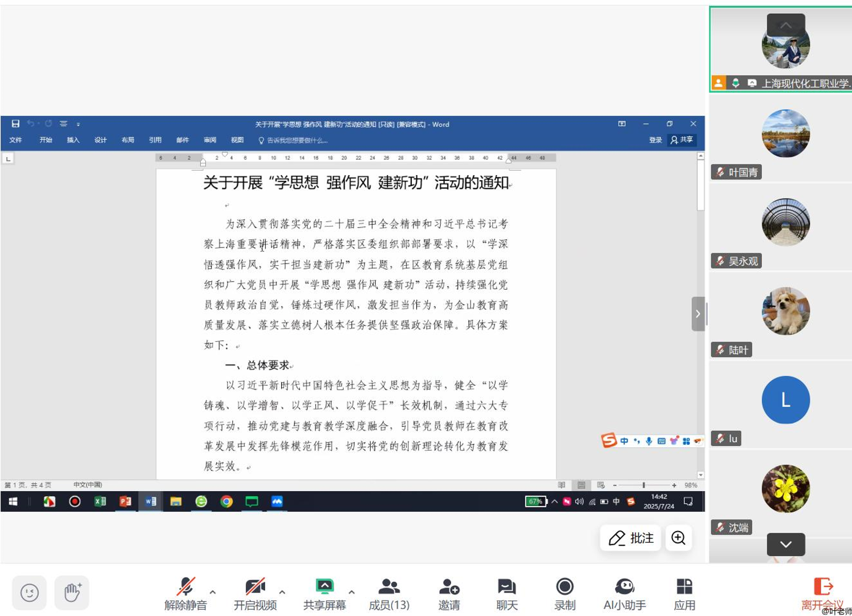This screenshot has width=852, height=616.
Task: Open the emoji reactions button
Action: [x=29, y=593]
